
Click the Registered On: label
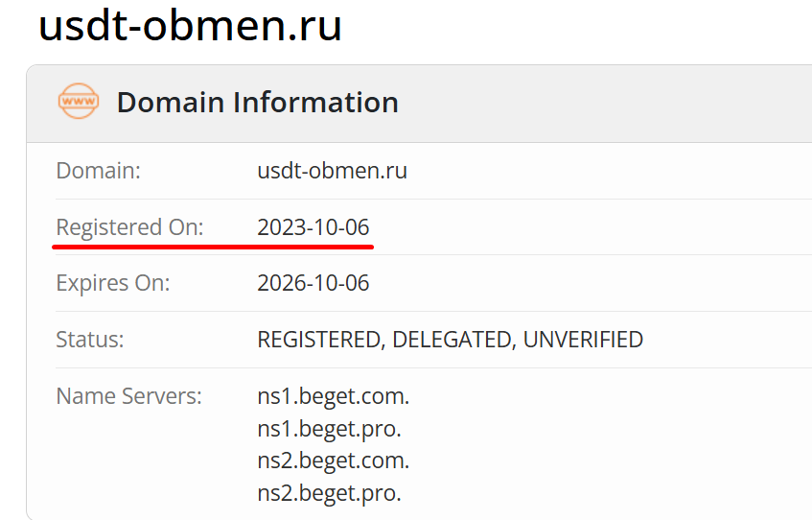(x=130, y=227)
